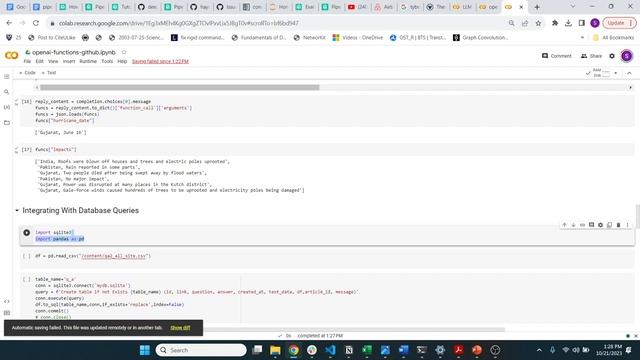The image size is (640, 360).
Task: Bookmark this page with the star icon
Action: click(x=538, y=23)
